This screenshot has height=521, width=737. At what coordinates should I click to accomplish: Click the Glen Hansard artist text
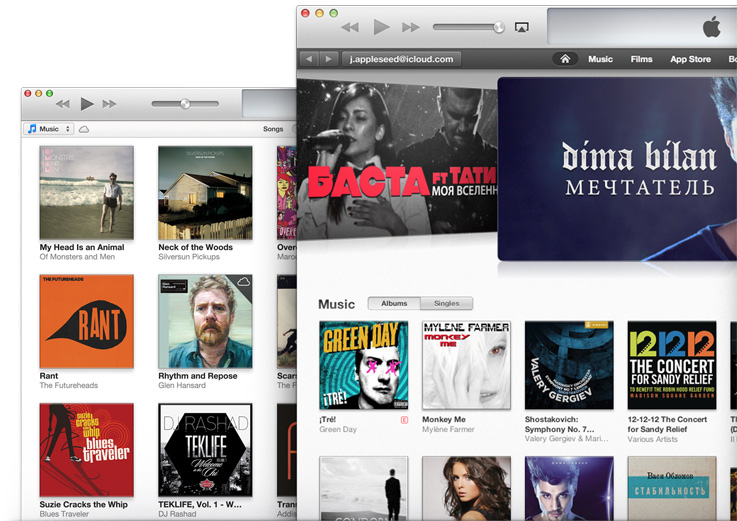tap(182, 385)
